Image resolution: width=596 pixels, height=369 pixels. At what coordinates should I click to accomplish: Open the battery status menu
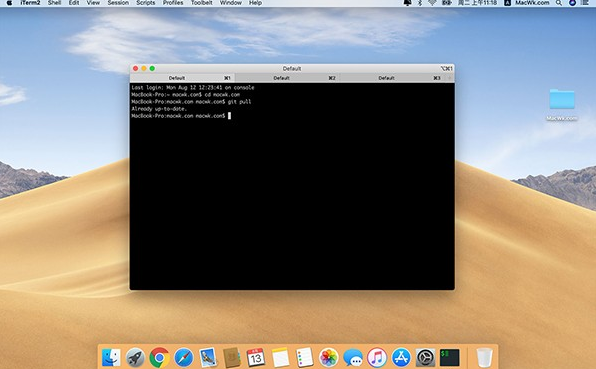click(x=447, y=3)
